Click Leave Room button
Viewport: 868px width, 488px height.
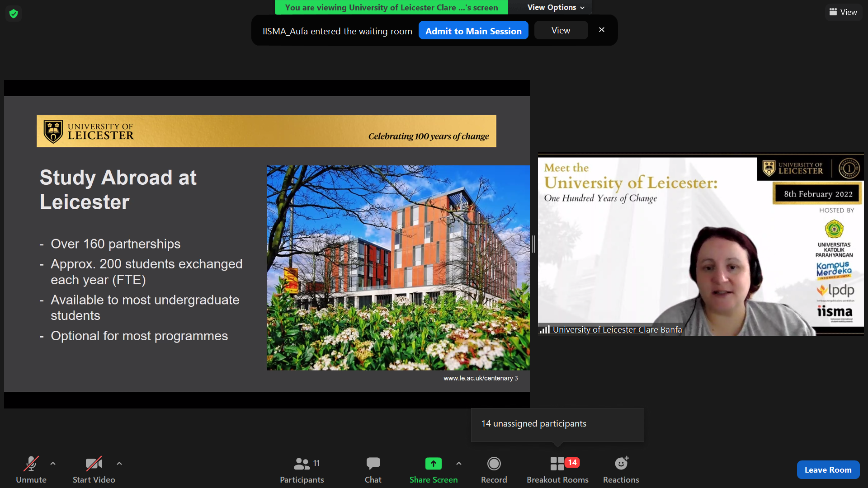(828, 470)
